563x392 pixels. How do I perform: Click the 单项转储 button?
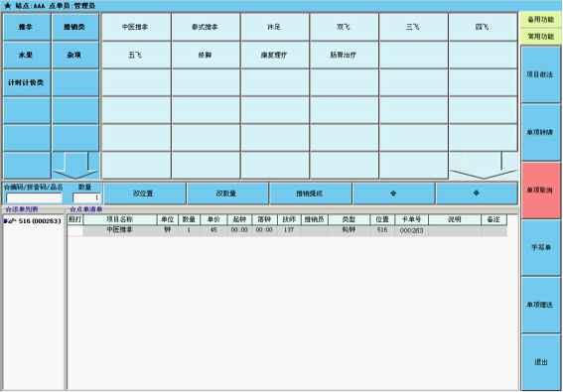541,132
